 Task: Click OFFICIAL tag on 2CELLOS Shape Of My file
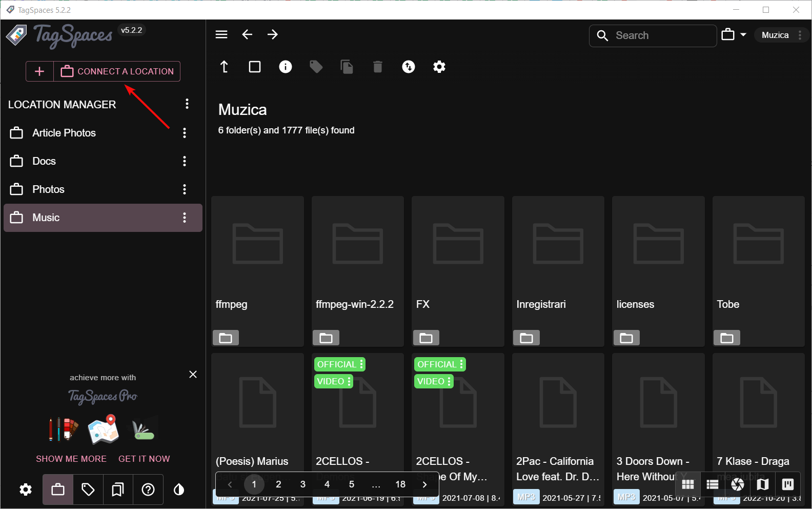440,364
